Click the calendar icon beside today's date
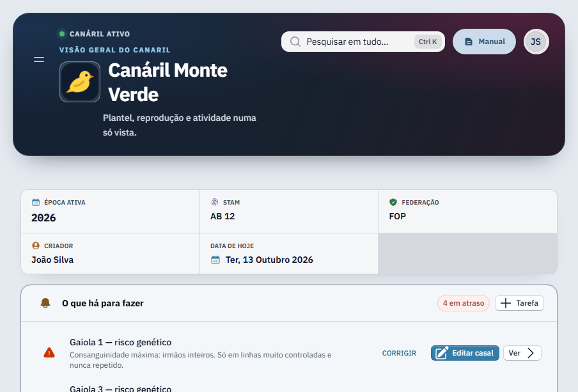 (x=215, y=260)
